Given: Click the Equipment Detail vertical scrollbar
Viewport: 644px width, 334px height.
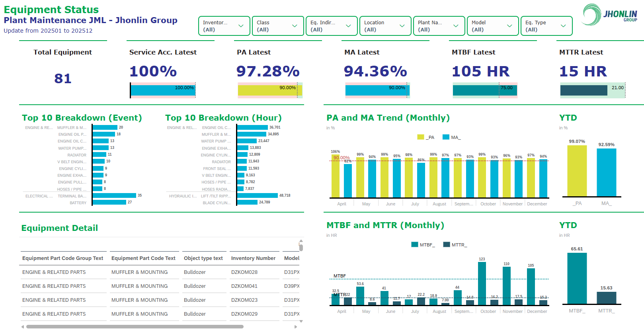Looking at the screenshot, I should tap(301, 248).
